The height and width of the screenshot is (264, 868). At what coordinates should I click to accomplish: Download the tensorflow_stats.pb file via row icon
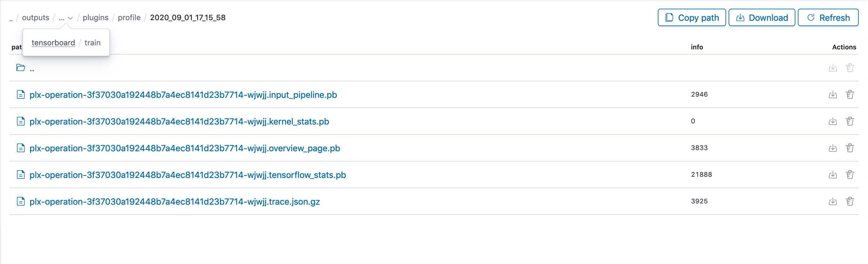click(x=833, y=175)
